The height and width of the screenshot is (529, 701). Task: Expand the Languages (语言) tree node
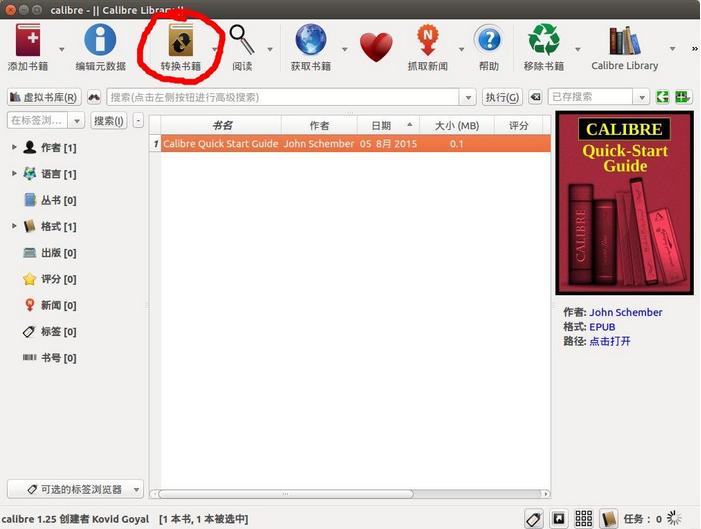pyautogui.click(x=14, y=173)
